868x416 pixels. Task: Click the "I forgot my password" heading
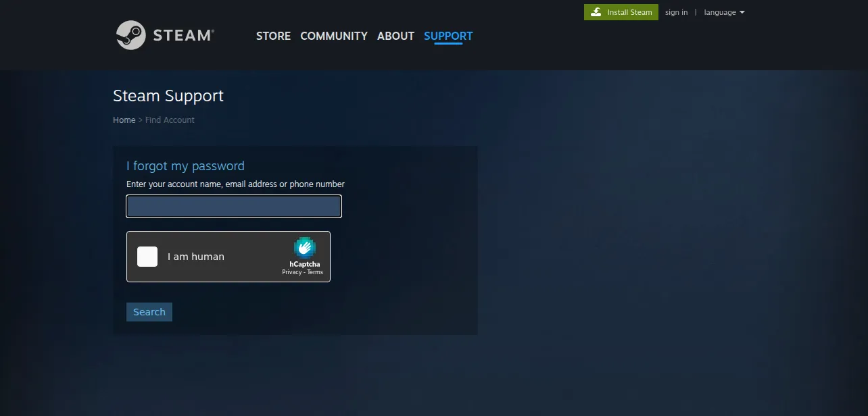[x=185, y=166]
